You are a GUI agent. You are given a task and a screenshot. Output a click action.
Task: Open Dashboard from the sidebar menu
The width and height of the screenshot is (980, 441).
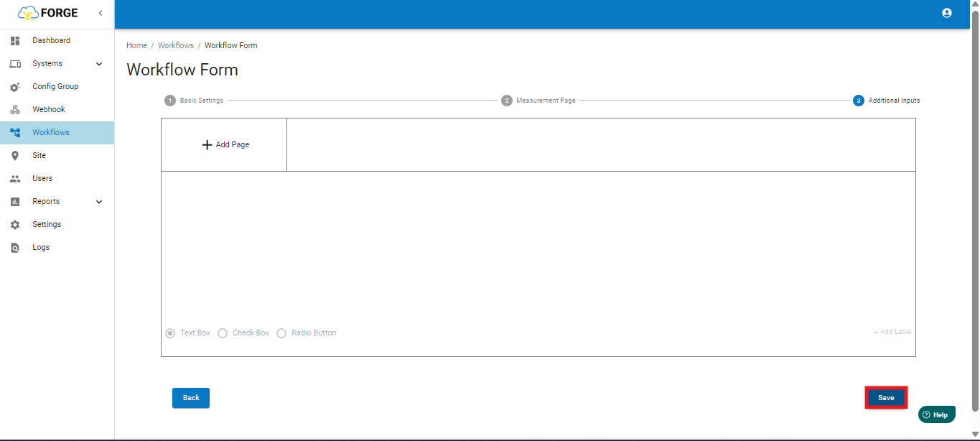pyautogui.click(x=57, y=41)
